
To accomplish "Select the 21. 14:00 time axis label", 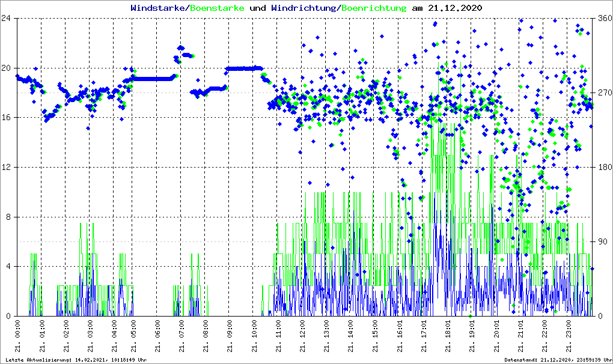I will coord(350,338).
